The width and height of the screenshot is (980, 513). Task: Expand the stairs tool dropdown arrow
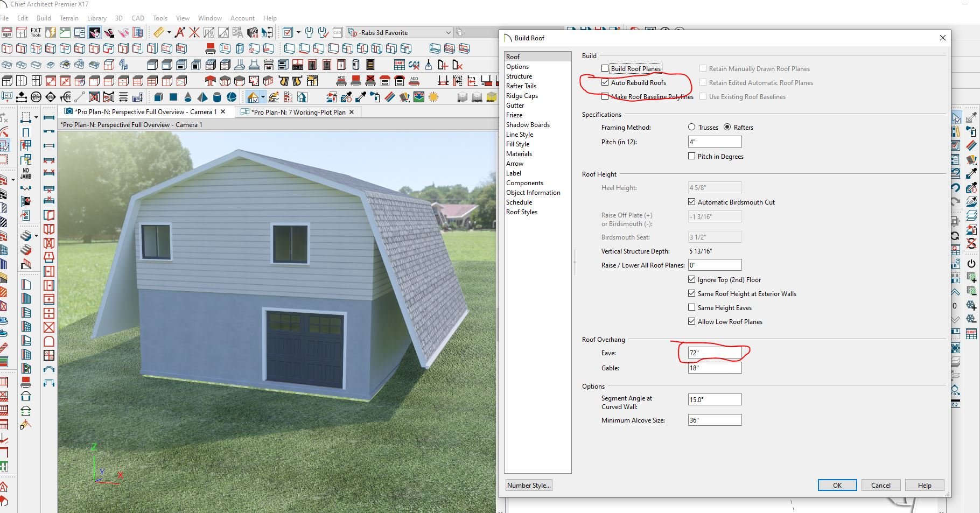[x=36, y=236]
